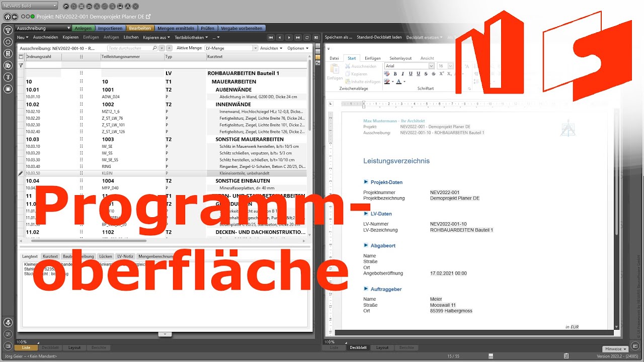The height and width of the screenshot is (362, 644).
Task: Apply superscript X² formatting
Action: pos(442,74)
